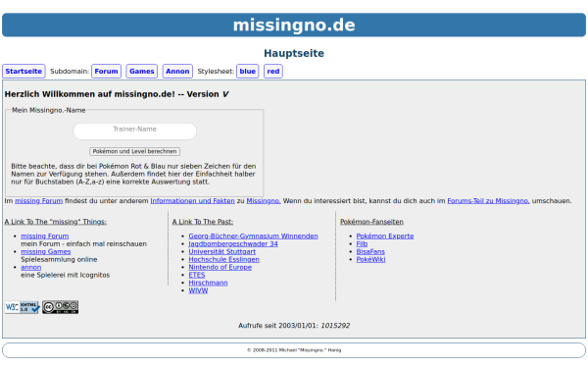588x368 pixels.
Task: Open the Forums-Teil zu Missingno. link
Action: (488, 201)
